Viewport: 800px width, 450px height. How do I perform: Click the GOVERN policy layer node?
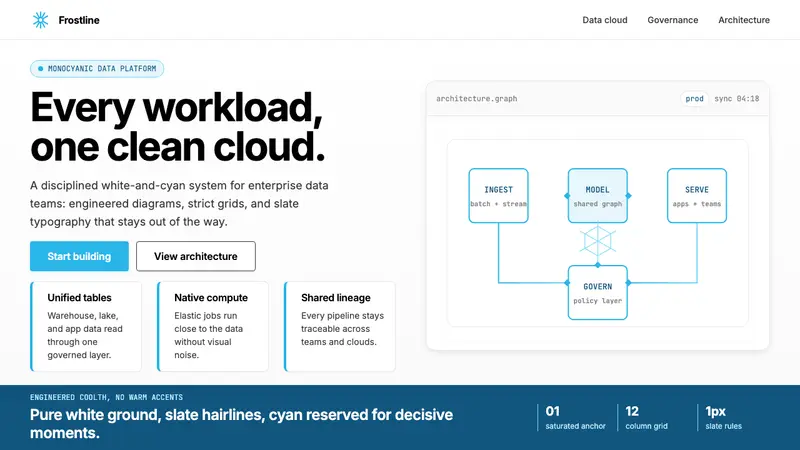[597, 293]
